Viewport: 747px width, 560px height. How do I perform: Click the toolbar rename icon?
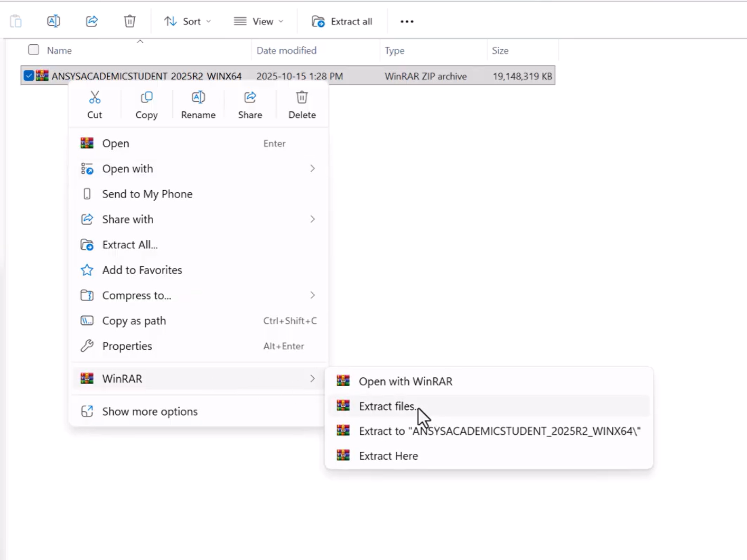pos(53,21)
